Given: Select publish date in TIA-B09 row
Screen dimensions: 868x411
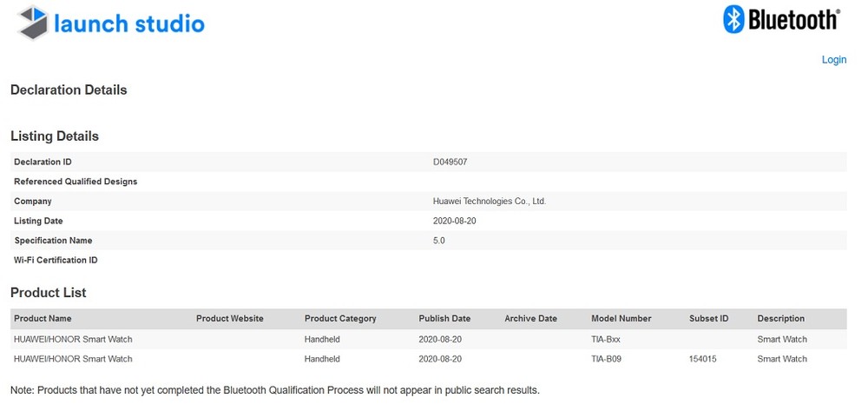Looking at the screenshot, I should point(440,359).
